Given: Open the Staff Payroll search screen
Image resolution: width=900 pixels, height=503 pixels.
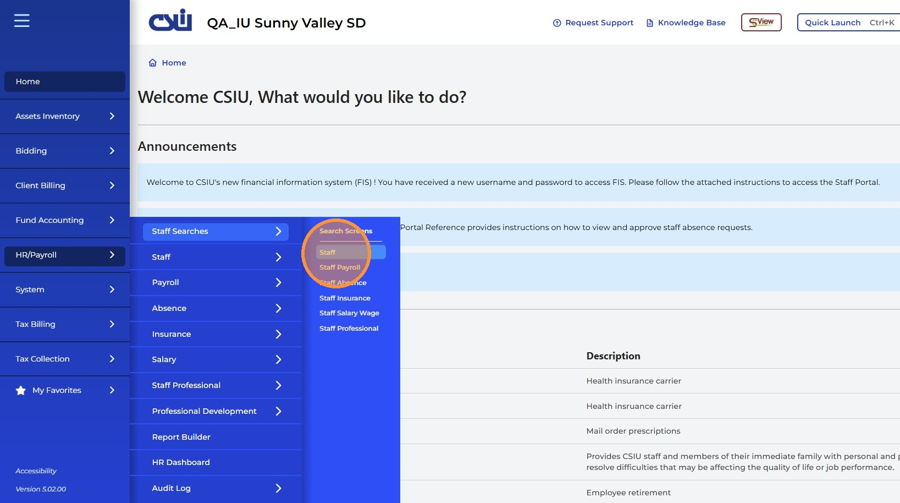Looking at the screenshot, I should tap(340, 268).
